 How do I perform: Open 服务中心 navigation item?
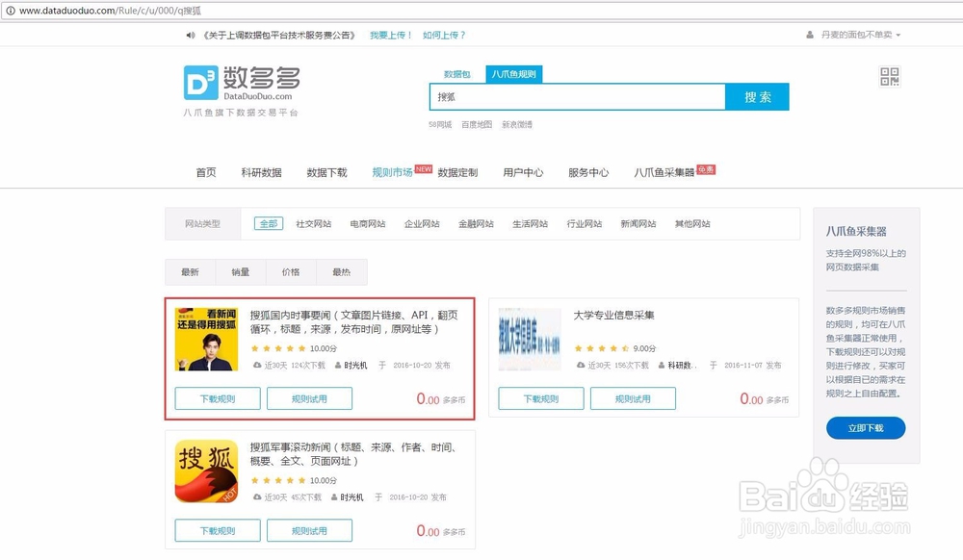coord(588,172)
